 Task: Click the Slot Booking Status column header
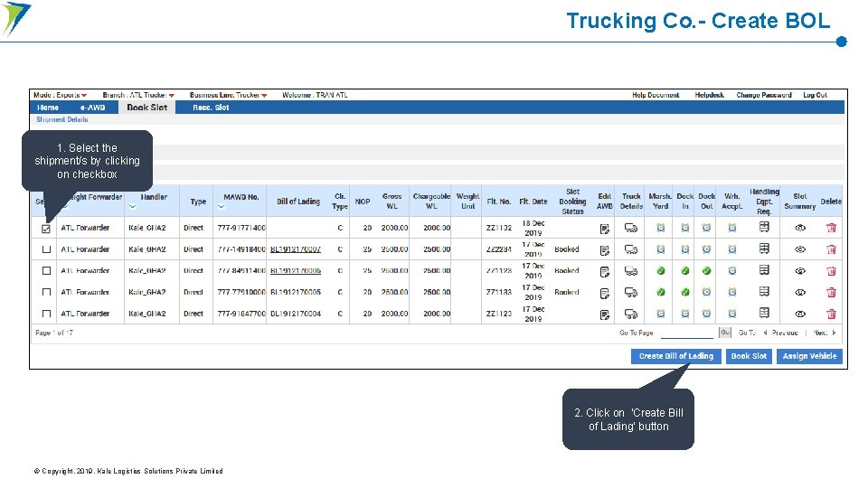tap(572, 202)
